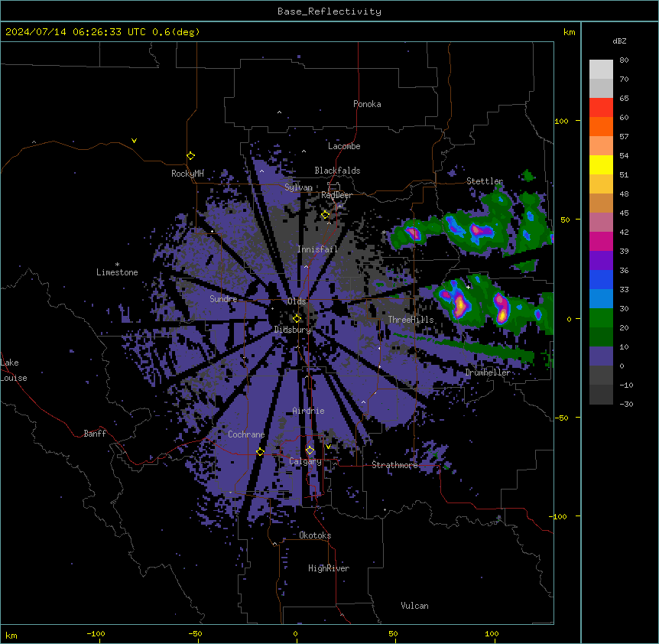
Task: Click the Innisfail city label
Action: pos(317,249)
